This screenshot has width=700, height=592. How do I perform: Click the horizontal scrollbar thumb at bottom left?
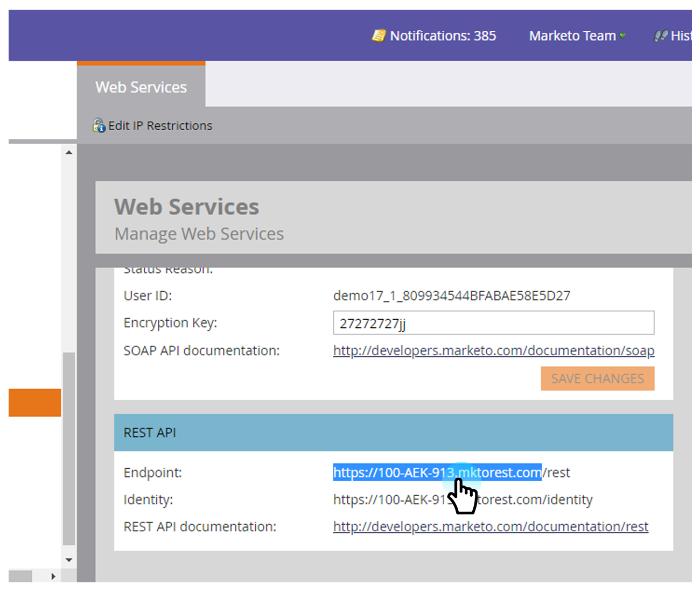click(x=20, y=576)
